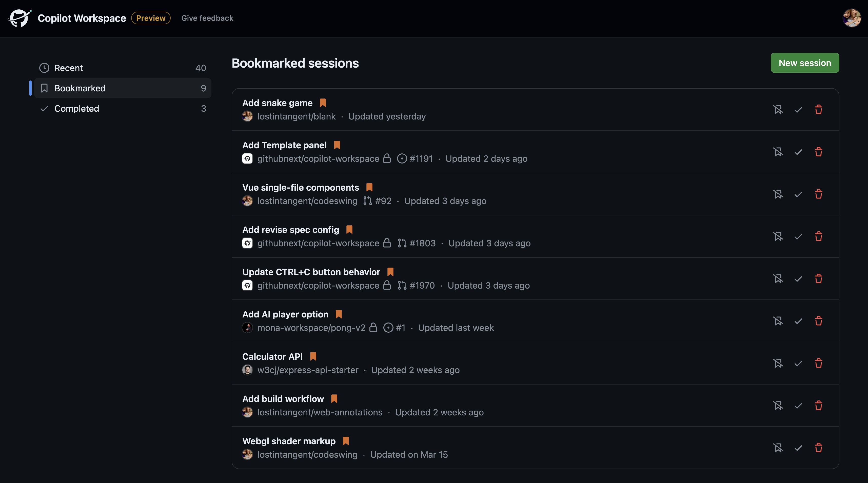Image resolution: width=868 pixels, height=483 pixels.
Task: Delete the Calculator API session
Action: click(818, 363)
